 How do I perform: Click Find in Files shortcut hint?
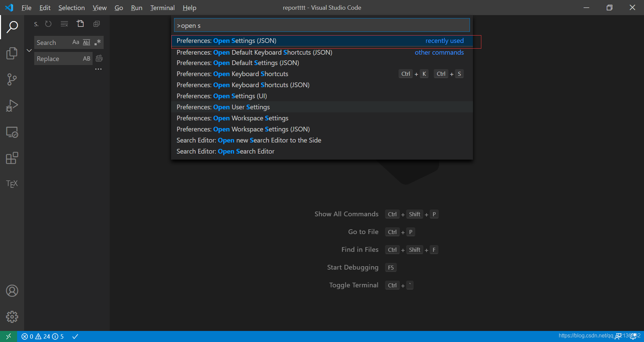point(390,250)
